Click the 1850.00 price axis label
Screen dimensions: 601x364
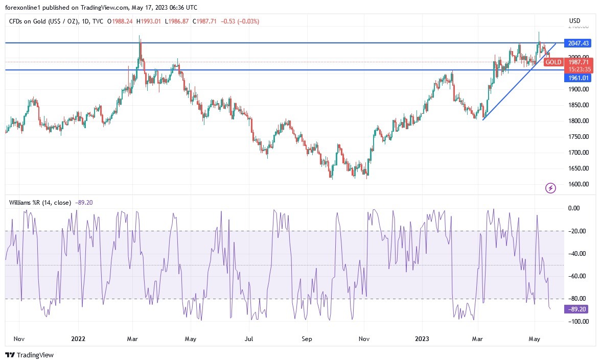(579, 105)
